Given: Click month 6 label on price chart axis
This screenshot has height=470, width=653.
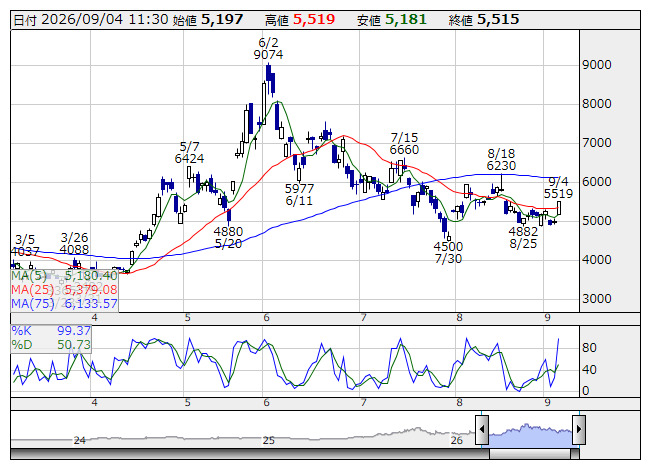Looking at the screenshot, I should pyautogui.click(x=267, y=318).
